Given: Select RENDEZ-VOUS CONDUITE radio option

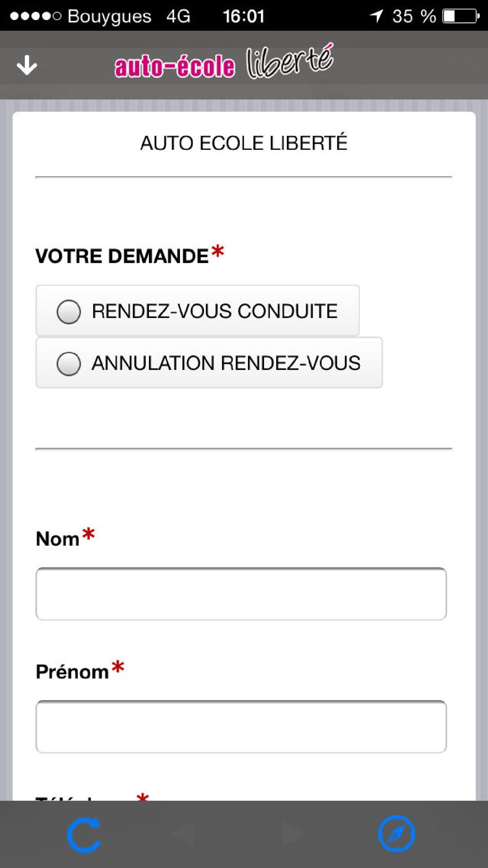Looking at the screenshot, I should pos(197,311).
